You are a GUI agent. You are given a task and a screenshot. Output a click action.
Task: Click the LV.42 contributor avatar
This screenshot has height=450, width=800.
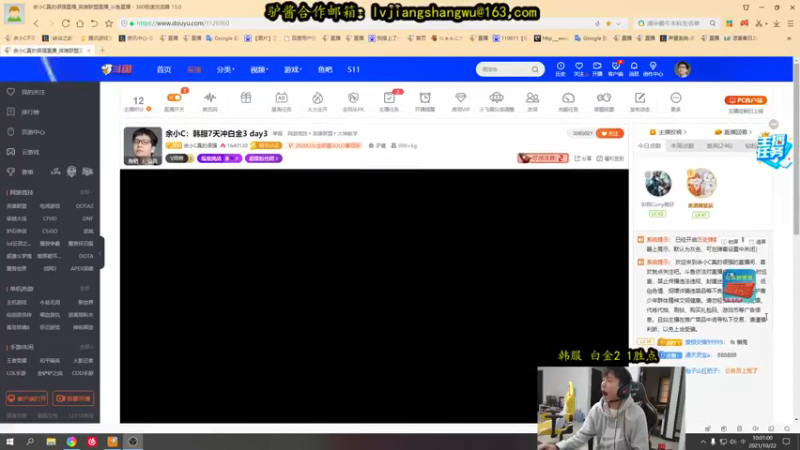[x=658, y=184]
